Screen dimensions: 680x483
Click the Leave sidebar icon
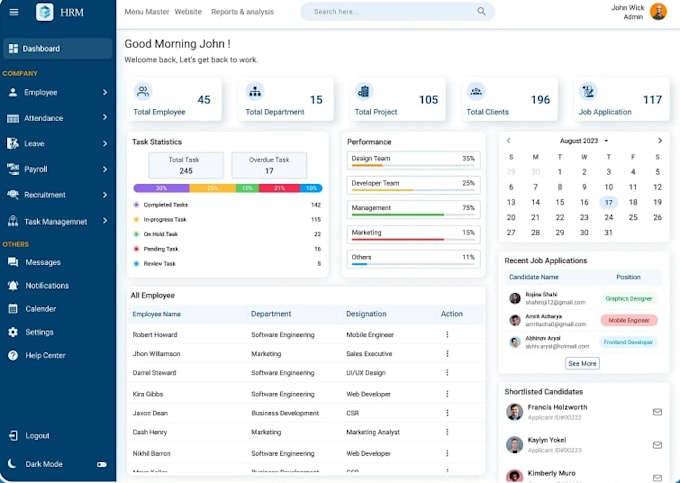(x=13, y=144)
